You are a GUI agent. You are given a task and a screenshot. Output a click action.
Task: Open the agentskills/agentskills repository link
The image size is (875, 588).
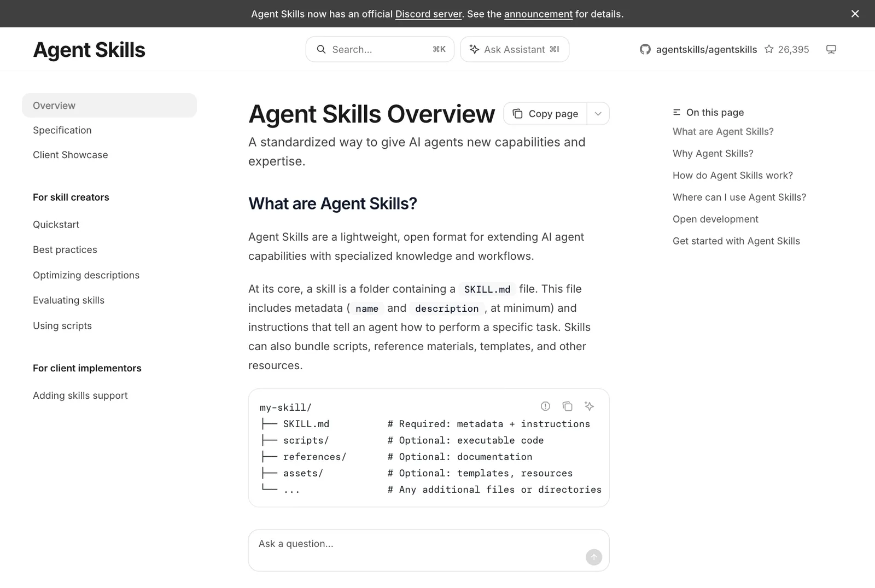tap(707, 49)
